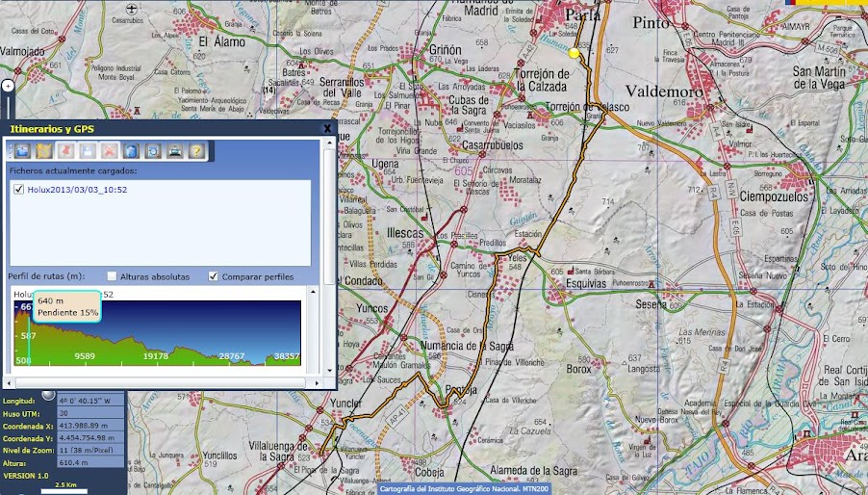Disable the Comparar perfiles checkbox
This screenshot has height=495, width=868.
click(x=213, y=276)
